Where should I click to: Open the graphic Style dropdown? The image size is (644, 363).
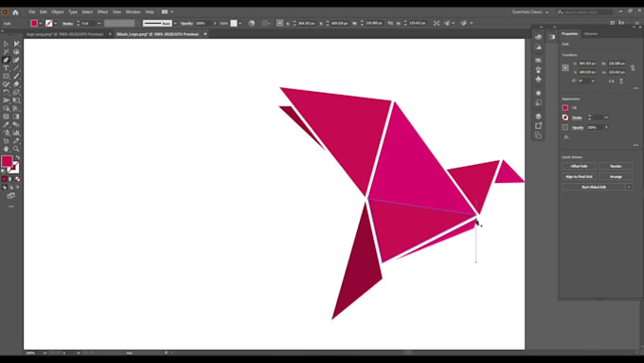[x=241, y=24]
